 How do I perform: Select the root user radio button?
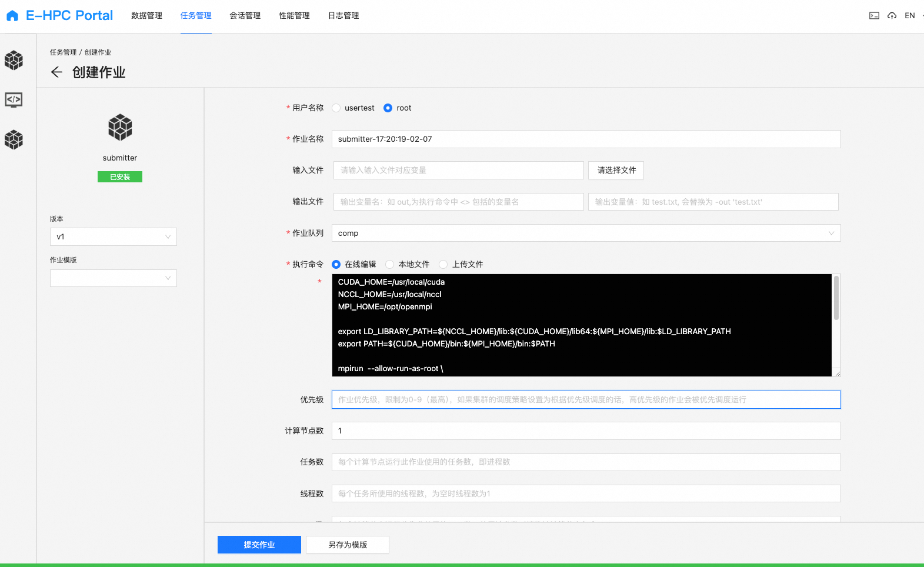[x=388, y=108]
